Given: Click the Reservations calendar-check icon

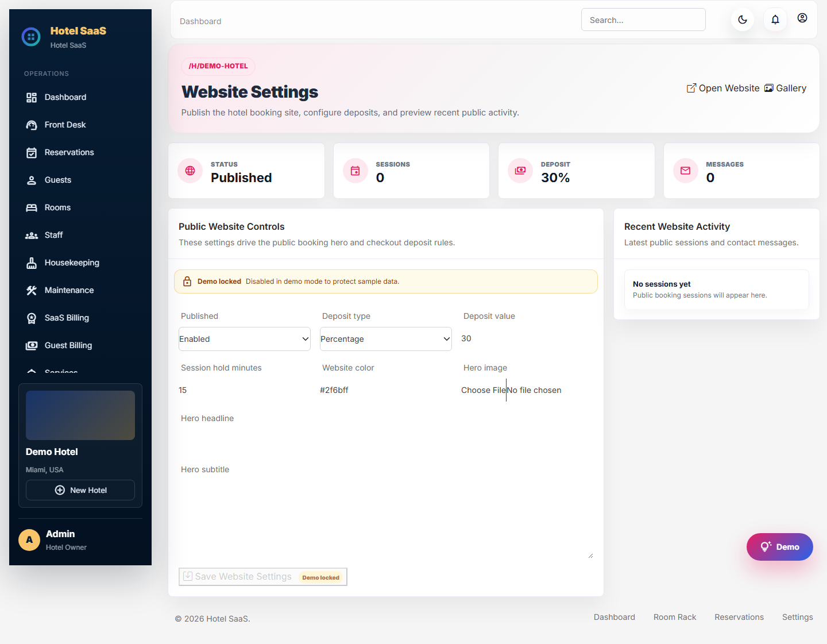Looking at the screenshot, I should (x=32, y=153).
